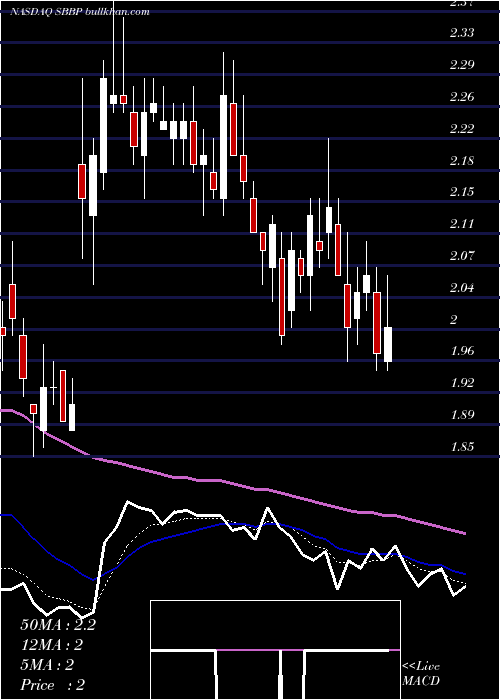Click the NASDAQ SBBP bullkhan.com title text
Viewport: 500px width, 700px height.
pyautogui.click(x=80, y=12)
